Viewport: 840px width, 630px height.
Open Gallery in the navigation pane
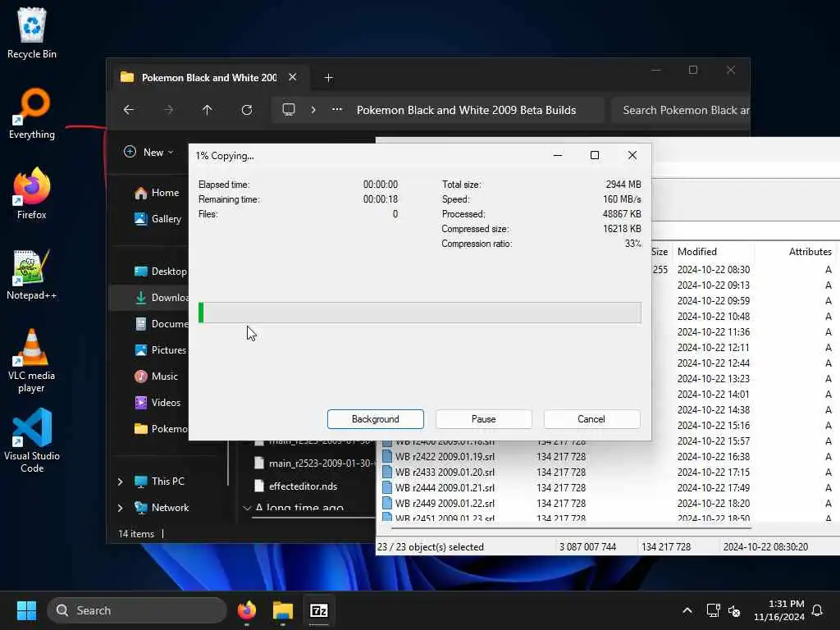[157, 218]
